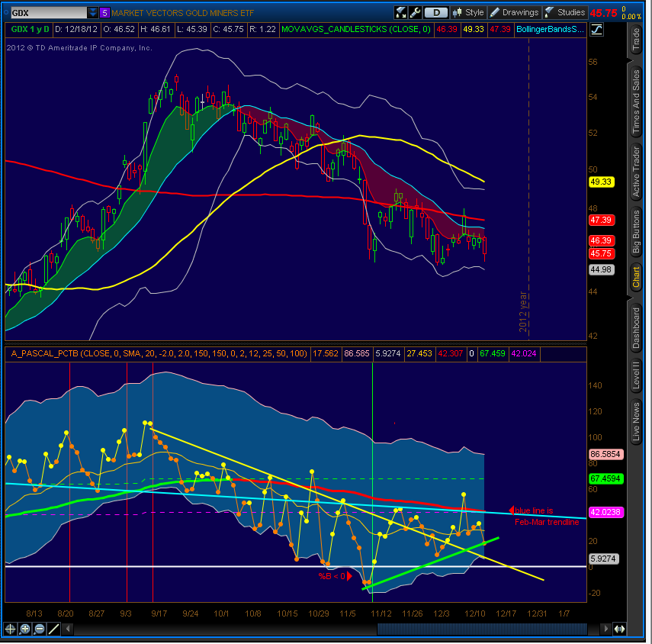The height and width of the screenshot is (644, 652).
Task: Click the BollingerBandsS... study label
Action: click(550, 29)
